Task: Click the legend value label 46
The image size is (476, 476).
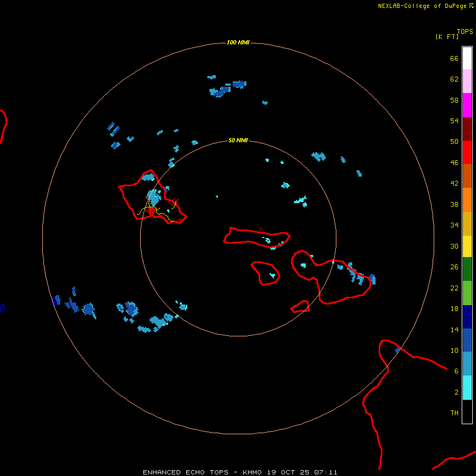Action: coord(454,163)
